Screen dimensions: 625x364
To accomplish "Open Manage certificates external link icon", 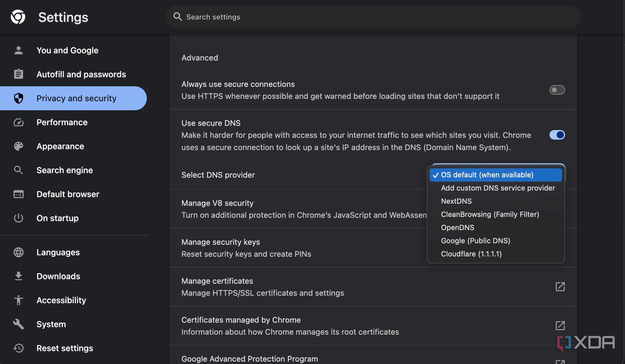I will (x=560, y=287).
